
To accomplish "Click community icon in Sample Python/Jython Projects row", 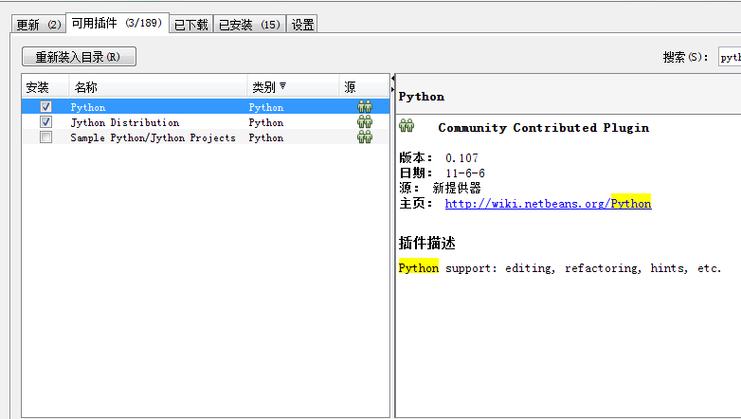I will (364, 137).
